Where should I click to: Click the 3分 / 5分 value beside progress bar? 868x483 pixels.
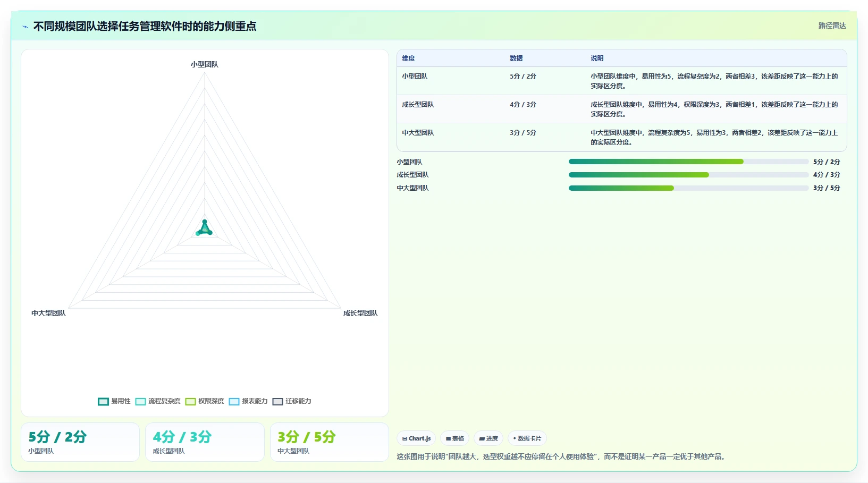827,188
